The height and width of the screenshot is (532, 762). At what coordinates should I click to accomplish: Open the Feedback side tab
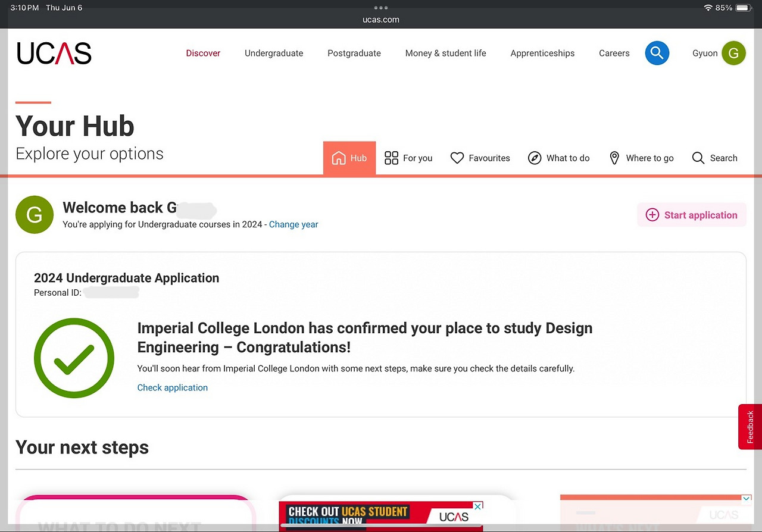[x=749, y=427]
